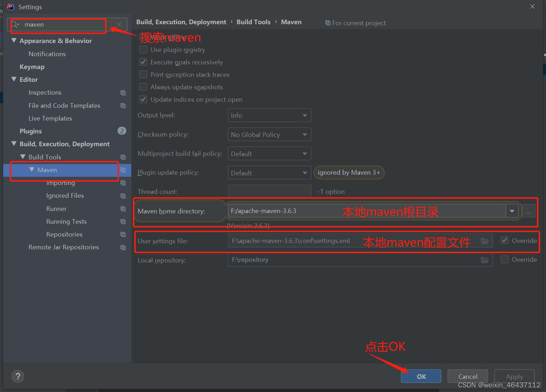
Task: Click Build, Execution, Deployment breadcrumb
Action: [x=181, y=22]
